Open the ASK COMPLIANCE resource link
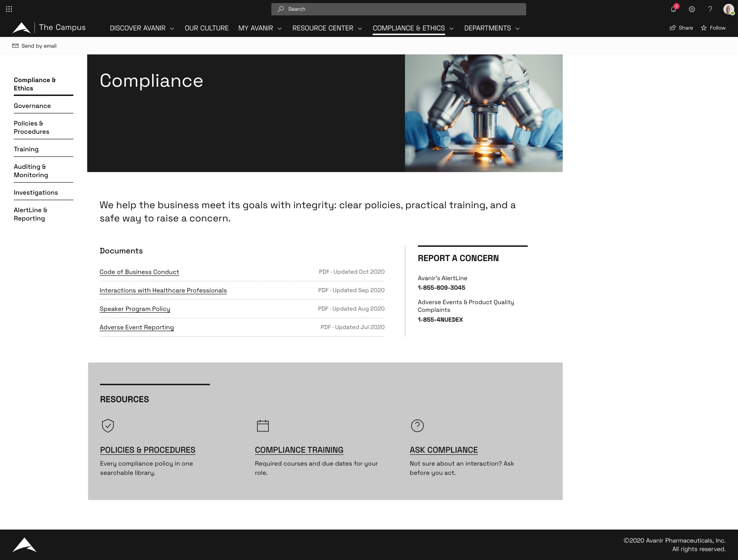This screenshot has height=560, width=738. 444,450
